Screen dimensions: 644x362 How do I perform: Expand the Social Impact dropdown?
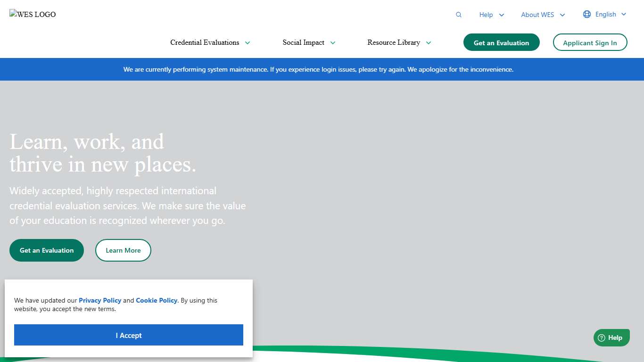[309, 42]
